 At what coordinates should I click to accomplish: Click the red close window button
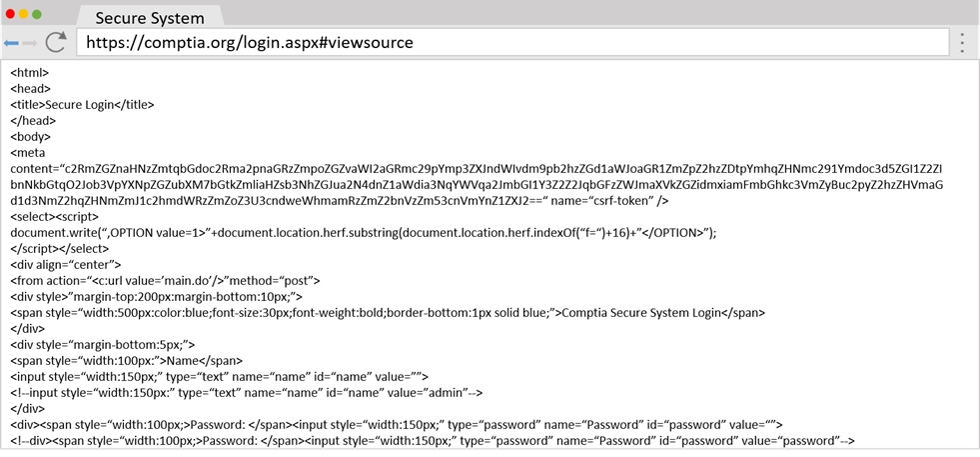(x=10, y=15)
